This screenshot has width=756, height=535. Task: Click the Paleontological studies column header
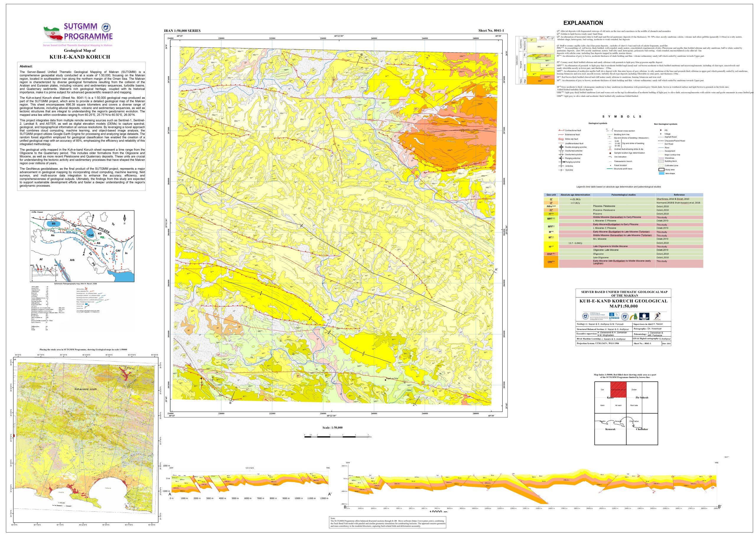pyautogui.click(x=623, y=195)
